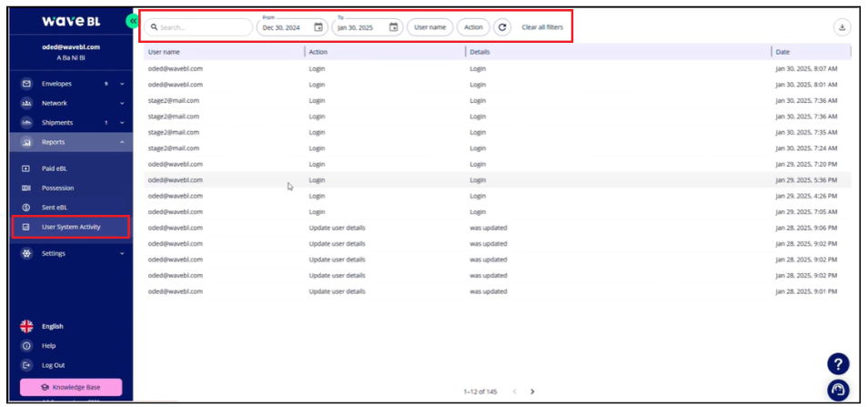Select the stage2@mail.com row at 7:24 AM
This screenshot has width=868, height=407.
[497, 148]
